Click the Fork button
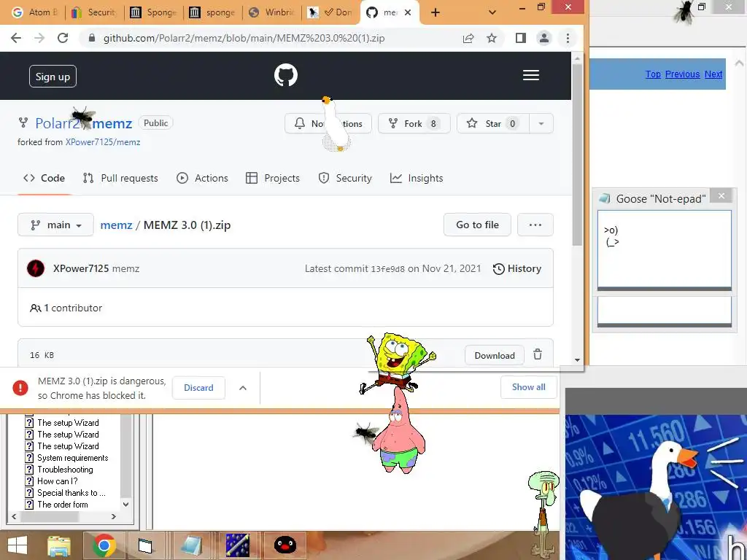The height and width of the screenshot is (560, 747). point(414,124)
